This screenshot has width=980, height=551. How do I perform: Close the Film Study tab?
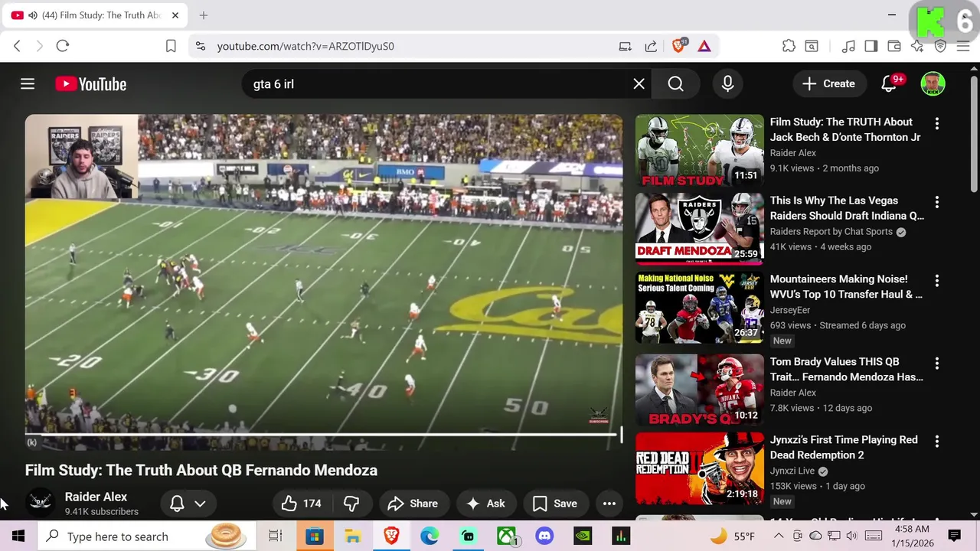[x=175, y=15]
